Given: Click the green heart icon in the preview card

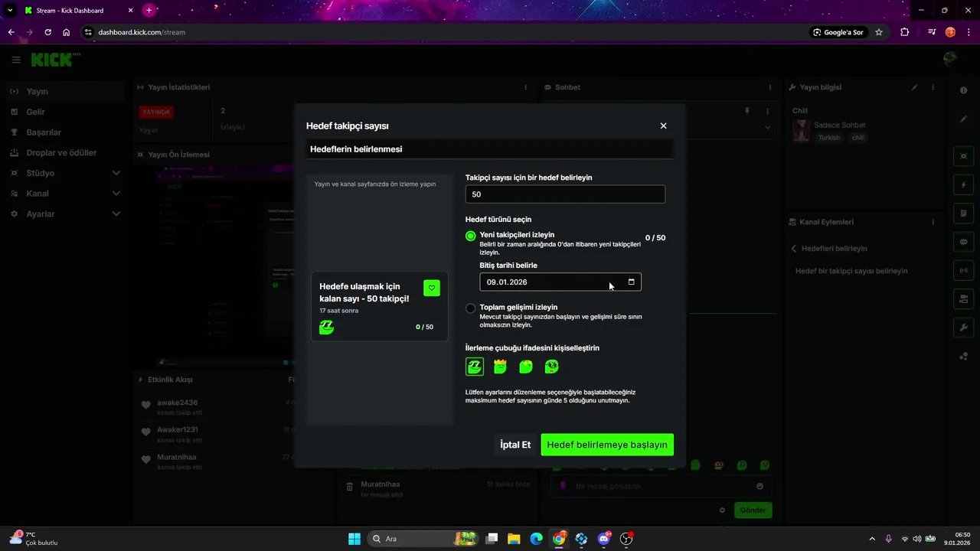Looking at the screenshot, I should click(432, 288).
